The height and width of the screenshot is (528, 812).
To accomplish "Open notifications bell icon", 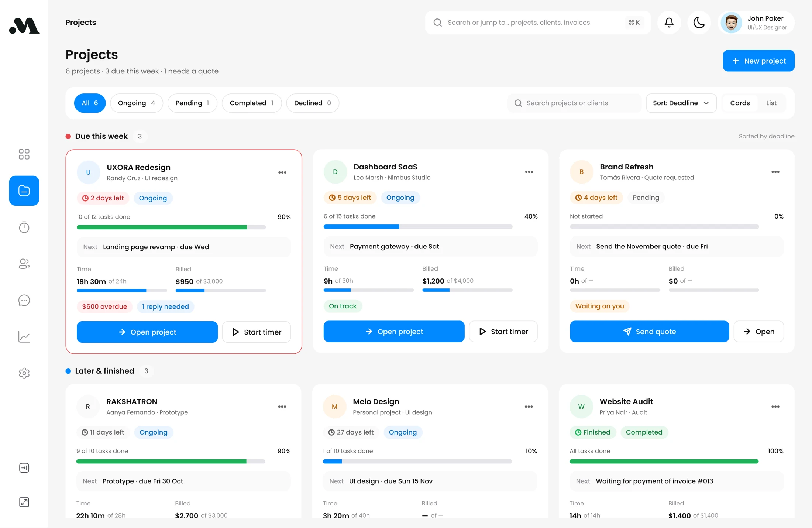I will (x=669, y=23).
